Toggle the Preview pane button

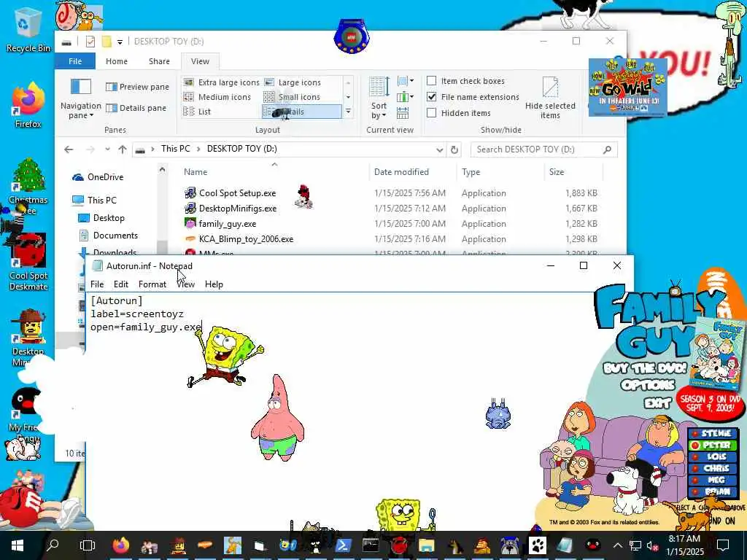[138, 87]
